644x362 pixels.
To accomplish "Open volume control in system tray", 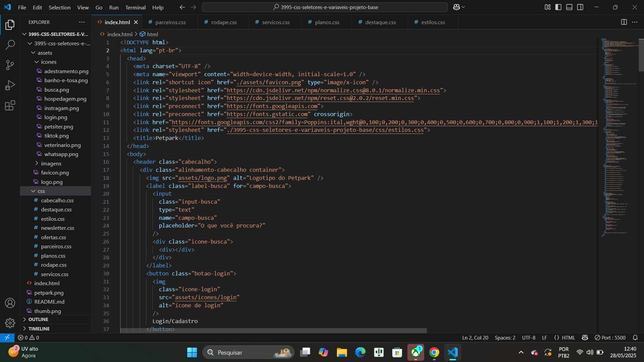I will [x=590, y=352].
